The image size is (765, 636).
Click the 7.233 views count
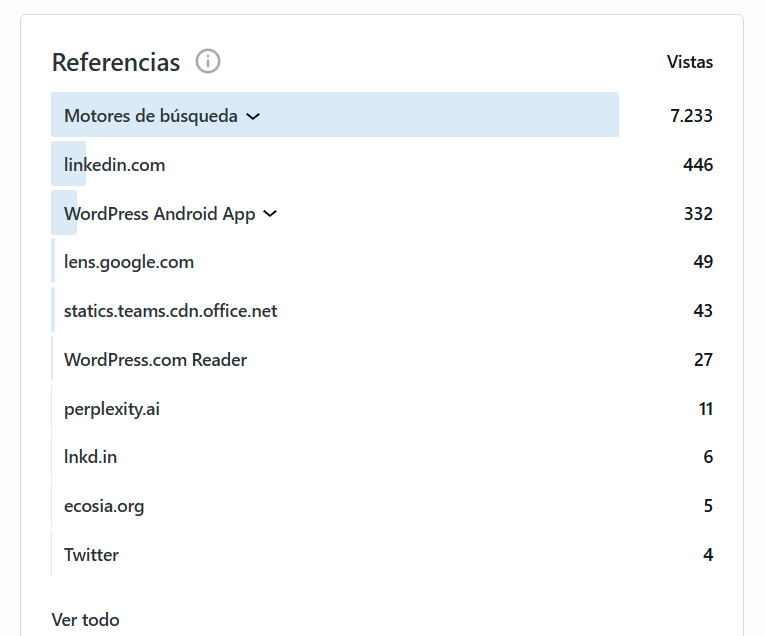tap(691, 116)
